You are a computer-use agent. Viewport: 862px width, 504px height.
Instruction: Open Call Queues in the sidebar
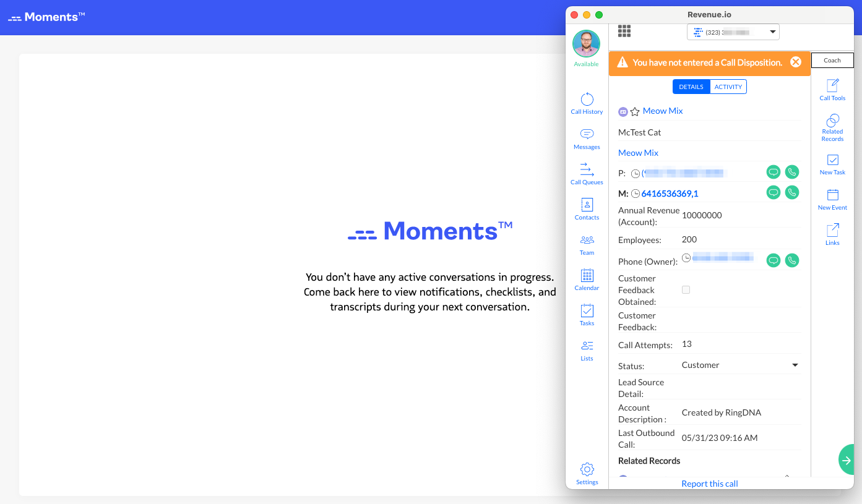click(x=587, y=174)
